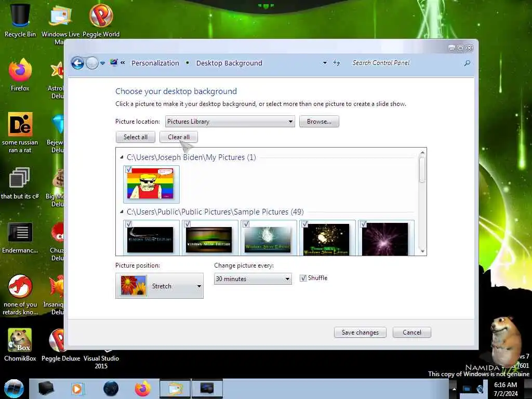Open Firefox from the taskbar
The image size is (532, 399).
coord(142,389)
